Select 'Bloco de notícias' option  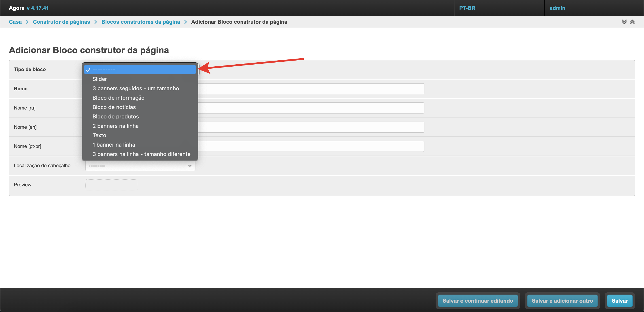click(114, 107)
